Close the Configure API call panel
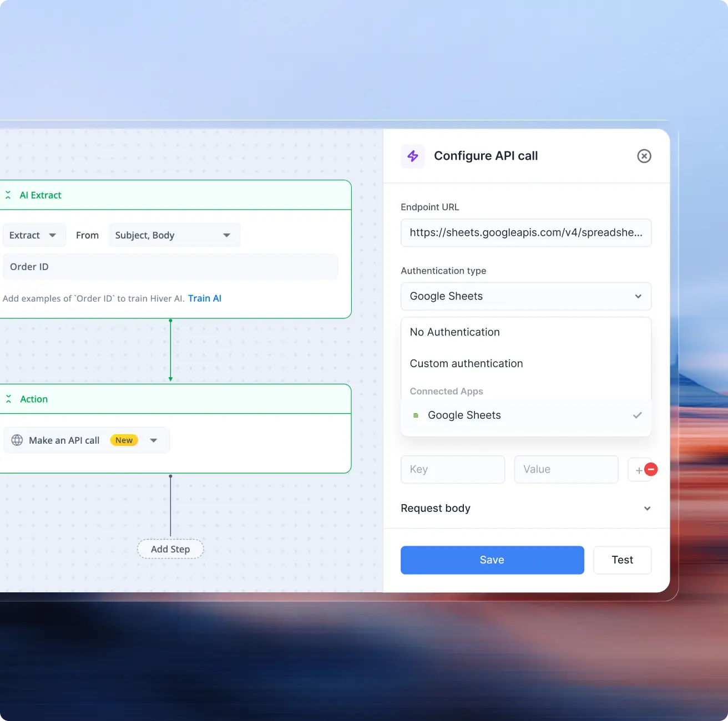 pos(644,156)
